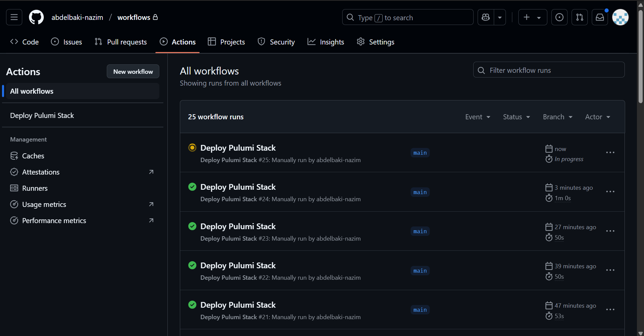644x336 pixels.
Task: Click external arrow icon next to Usage metrics
Action: click(x=151, y=204)
